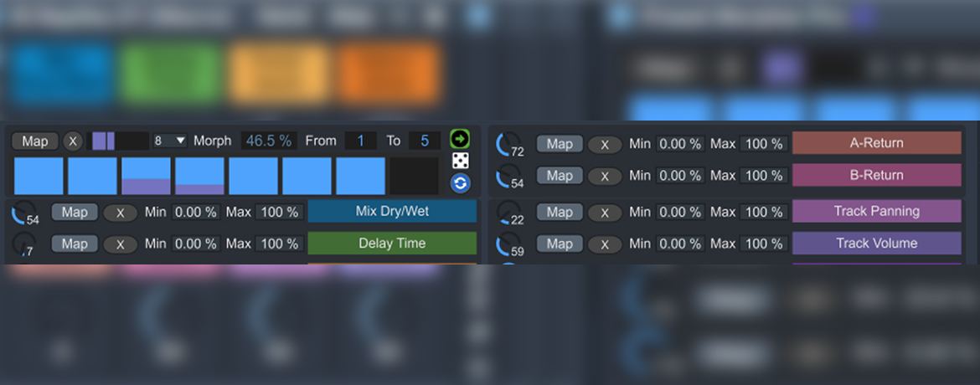Toggle the Map button for Track Volume

[560, 244]
